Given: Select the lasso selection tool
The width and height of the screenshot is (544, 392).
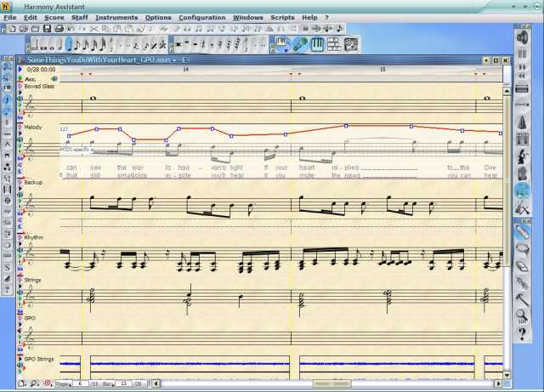Looking at the screenshot, I should tap(522, 248).
